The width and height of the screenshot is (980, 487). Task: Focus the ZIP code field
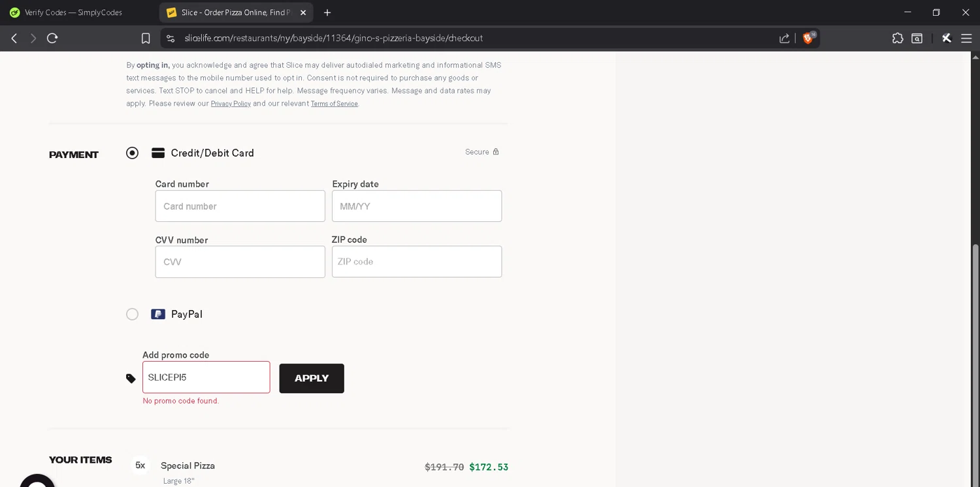[417, 262]
